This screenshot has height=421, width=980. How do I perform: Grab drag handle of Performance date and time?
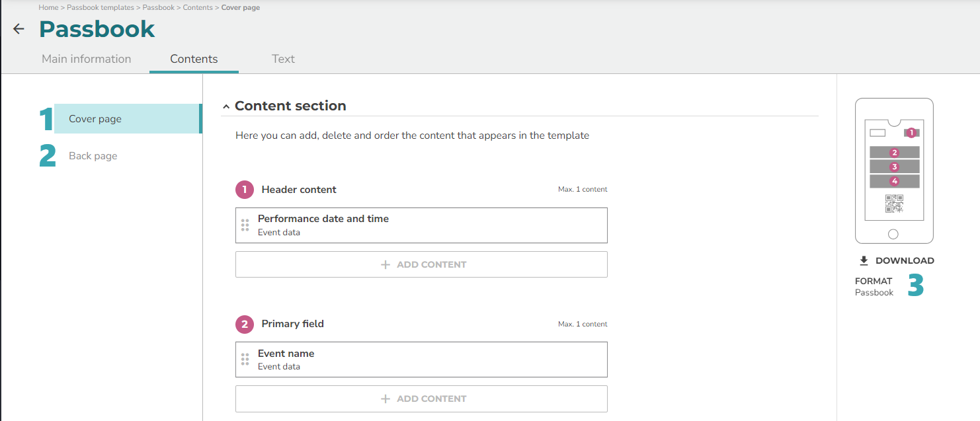[245, 225]
